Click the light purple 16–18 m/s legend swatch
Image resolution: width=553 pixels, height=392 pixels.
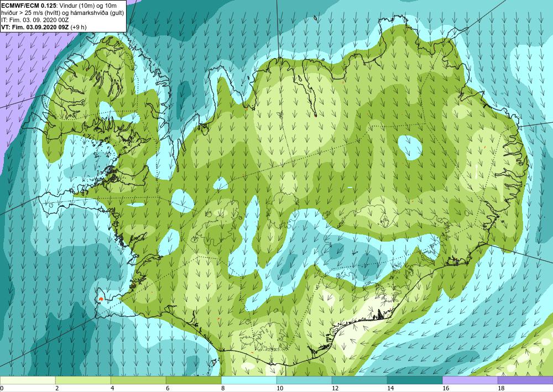tap(470, 380)
